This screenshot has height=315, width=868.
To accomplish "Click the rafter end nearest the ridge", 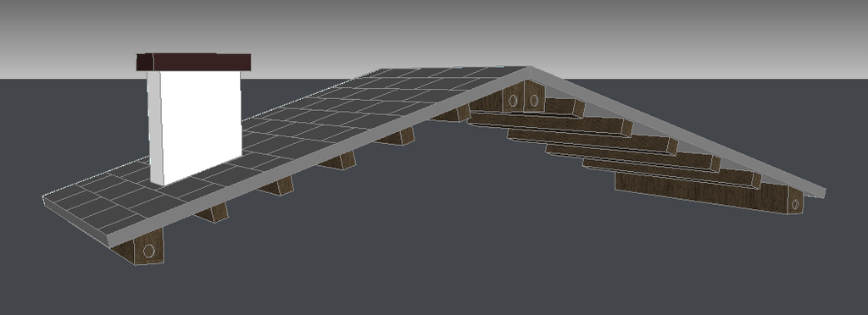I will (x=452, y=113).
